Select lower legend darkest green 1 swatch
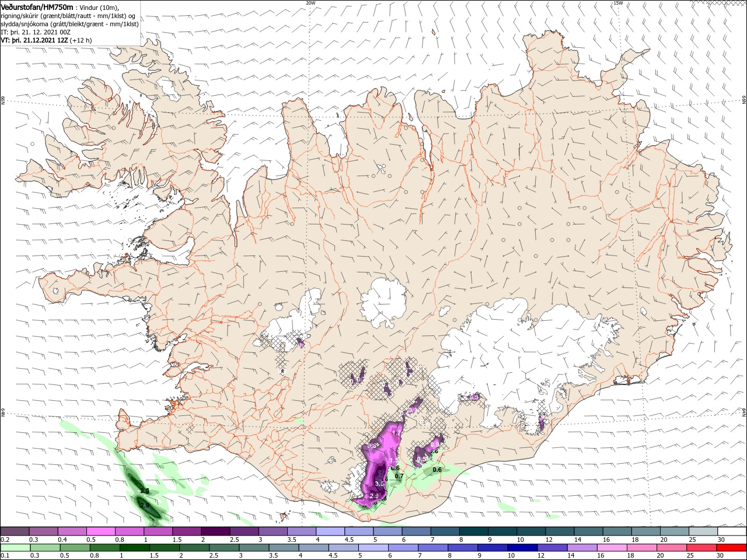 tap(134, 548)
